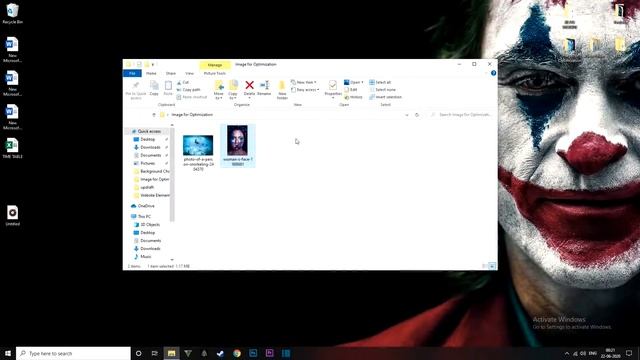Click the Cortana circle in taskbar
The height and width of the screenshot is (360, 640).
tap(138, 353)
